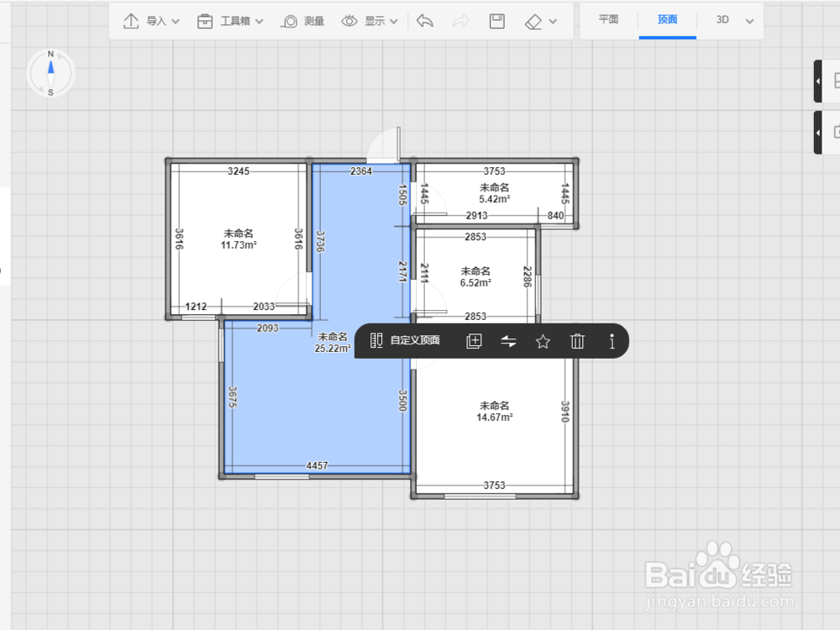Click the 3500 dimension label
Screen dimensions: 840x630
[x=403, y=401]
